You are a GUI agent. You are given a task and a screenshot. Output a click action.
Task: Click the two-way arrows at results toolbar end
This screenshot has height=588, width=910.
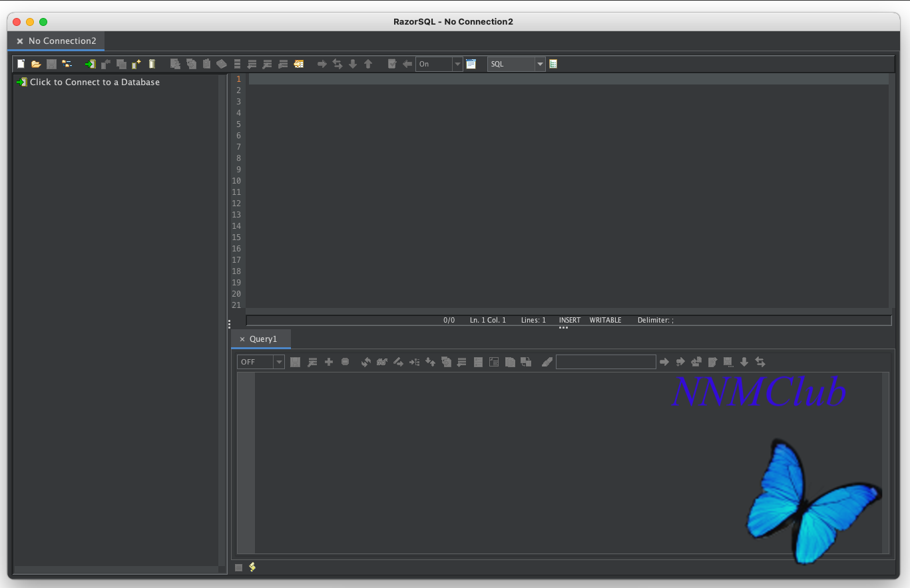click(760, 362)
